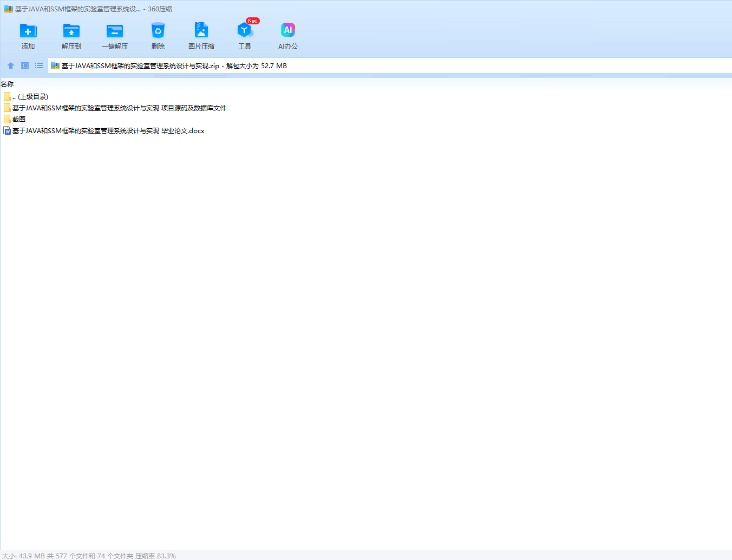Select the '项目源码及数据库文件' folder name
Viewport: 732px width, 560px height.
click(120, 108)
